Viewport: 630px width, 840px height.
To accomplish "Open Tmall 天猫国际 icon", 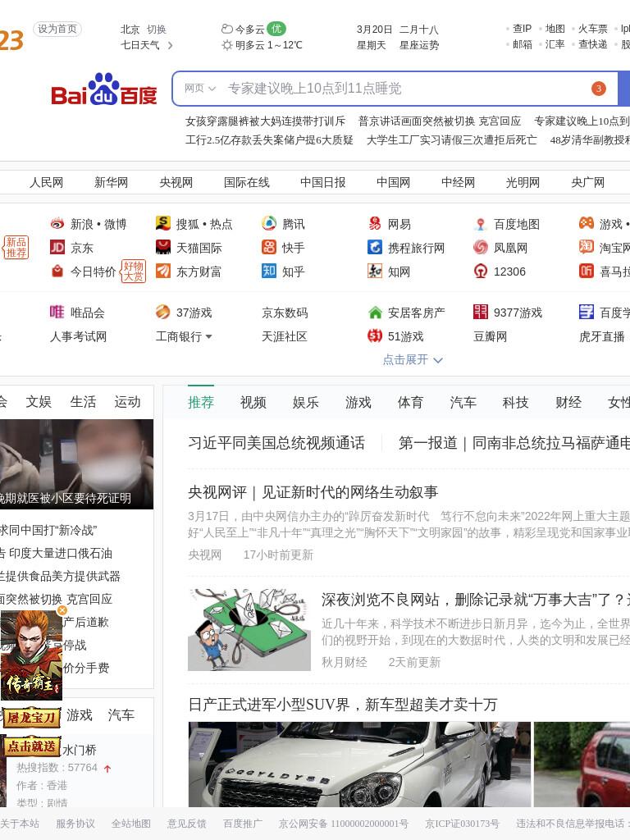I will click(x=163, y=247).
